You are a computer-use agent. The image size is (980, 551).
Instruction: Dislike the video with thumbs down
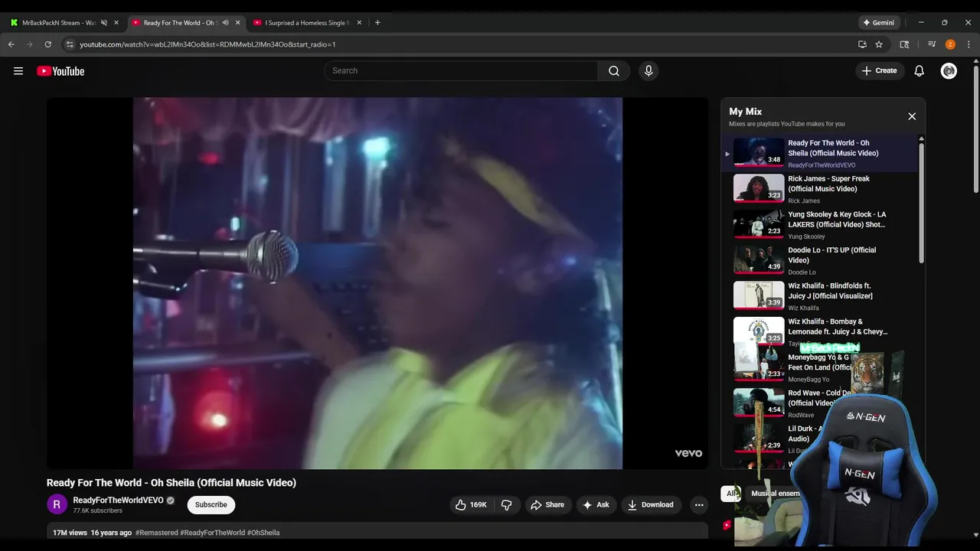coord(507,505)
